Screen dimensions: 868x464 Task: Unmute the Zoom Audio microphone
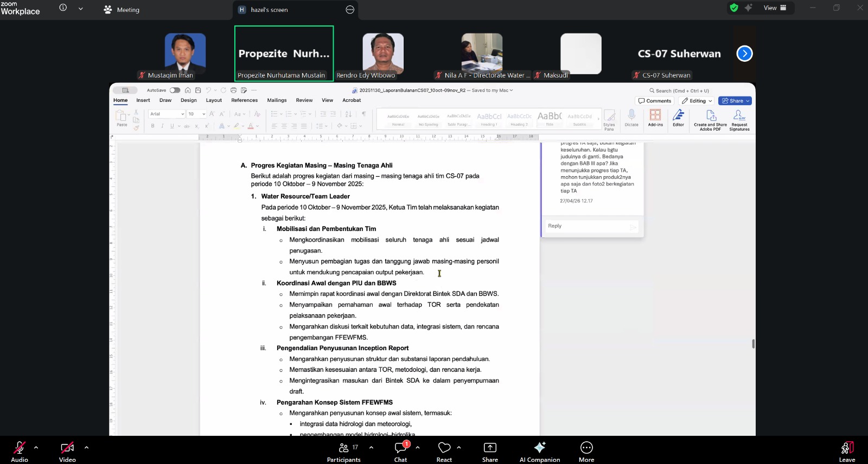tap(20, 452)
